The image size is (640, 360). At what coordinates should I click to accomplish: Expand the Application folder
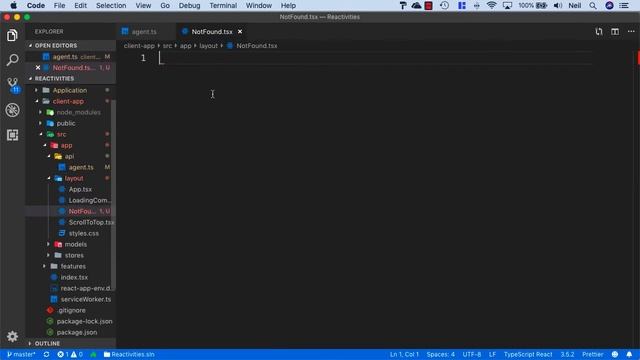[x=69, y=90]
